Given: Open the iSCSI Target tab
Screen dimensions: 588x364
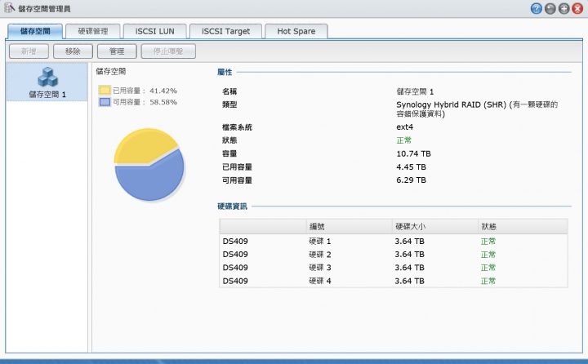Looking at the screenshot, I should click(225, 31).
